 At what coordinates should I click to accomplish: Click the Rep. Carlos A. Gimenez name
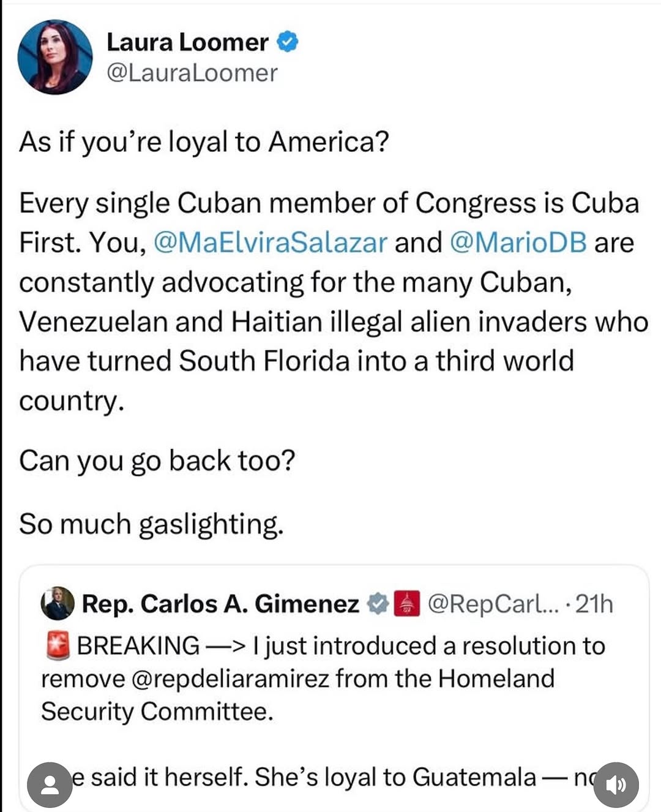coord(220,604)
